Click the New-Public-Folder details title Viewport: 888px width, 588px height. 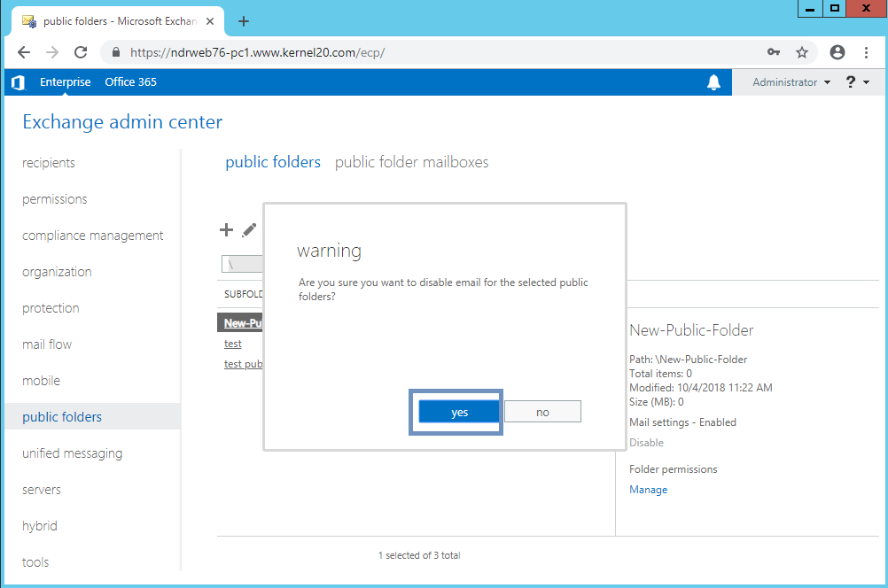pyautogui.click(x=691, y=330)
